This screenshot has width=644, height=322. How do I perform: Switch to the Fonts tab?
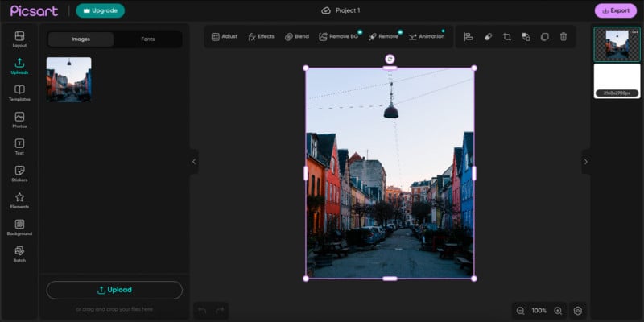[x=147, y=39]
